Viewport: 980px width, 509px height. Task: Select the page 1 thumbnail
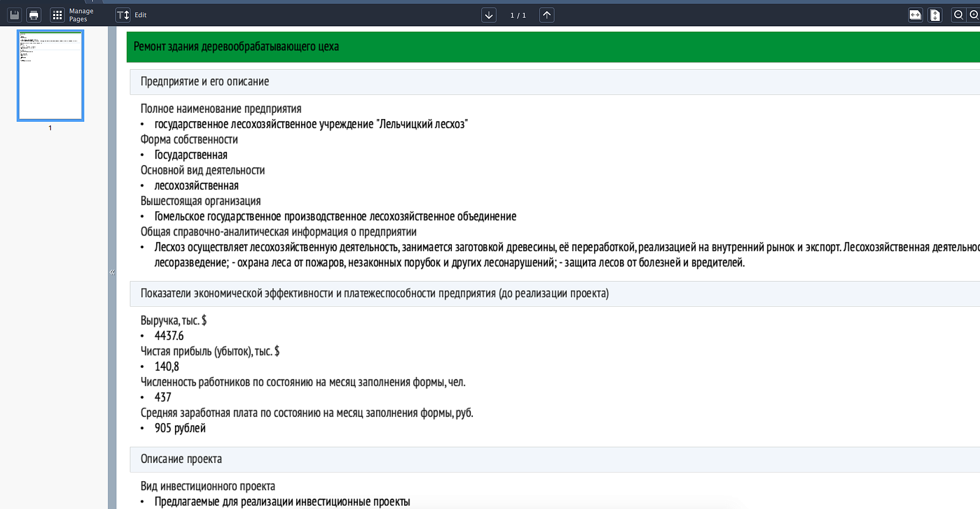click(x=50, y=76)
